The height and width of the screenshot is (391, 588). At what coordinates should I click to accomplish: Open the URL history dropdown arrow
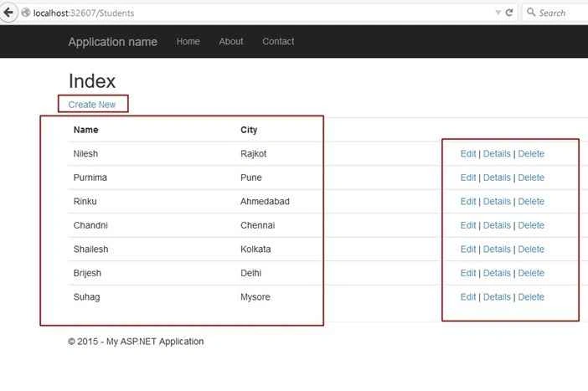pyautogui.click(x=498, y=13)
